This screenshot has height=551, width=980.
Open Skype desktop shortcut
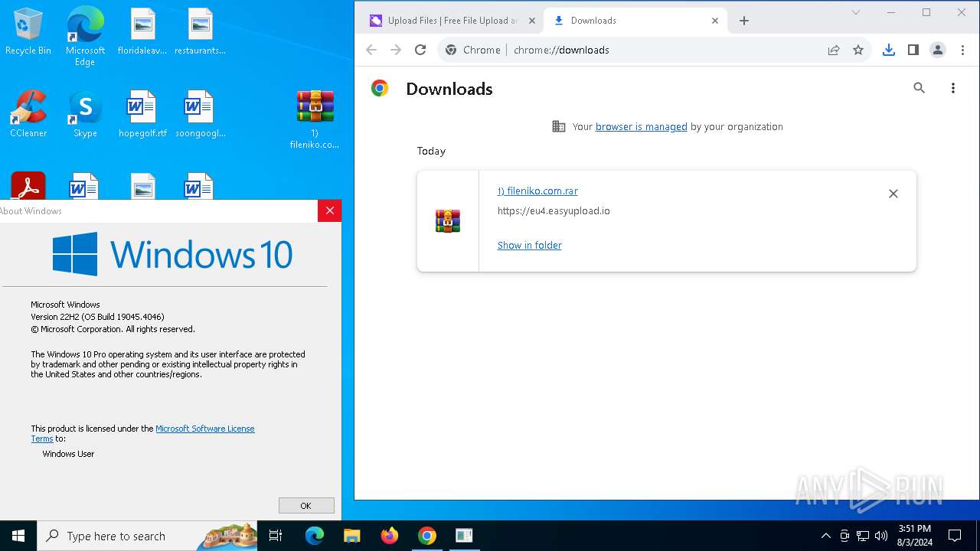(x=85, y=115)
